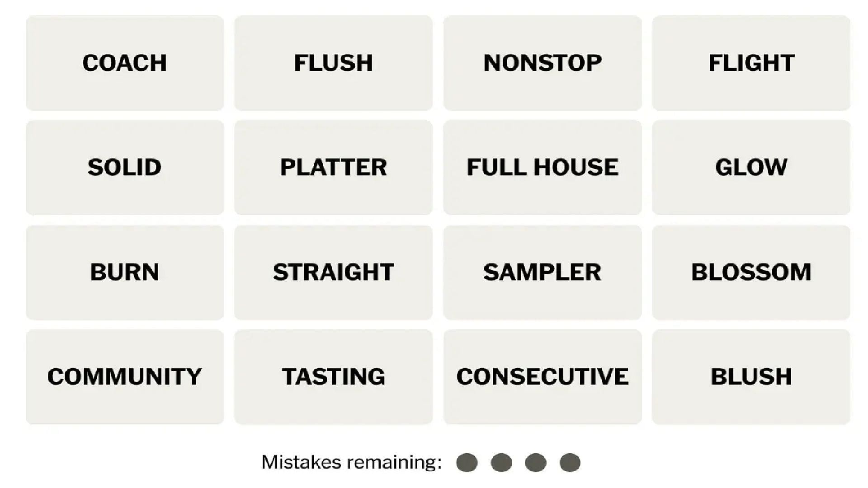Click the SAMPLER tile

point(541,271)
